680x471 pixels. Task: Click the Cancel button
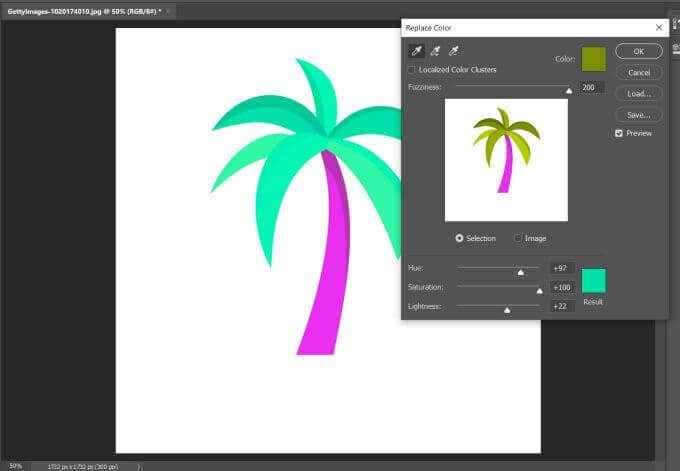point(639,72)
